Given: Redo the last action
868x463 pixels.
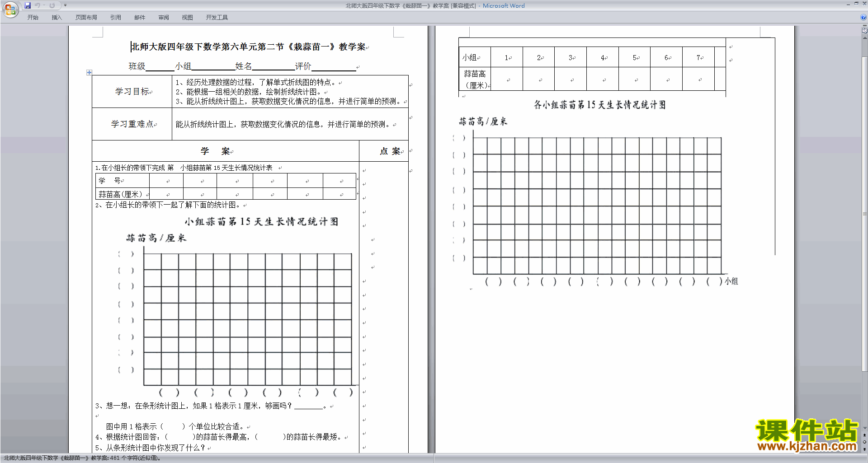Looking at the screenshot, I should [x=52, y=5].
